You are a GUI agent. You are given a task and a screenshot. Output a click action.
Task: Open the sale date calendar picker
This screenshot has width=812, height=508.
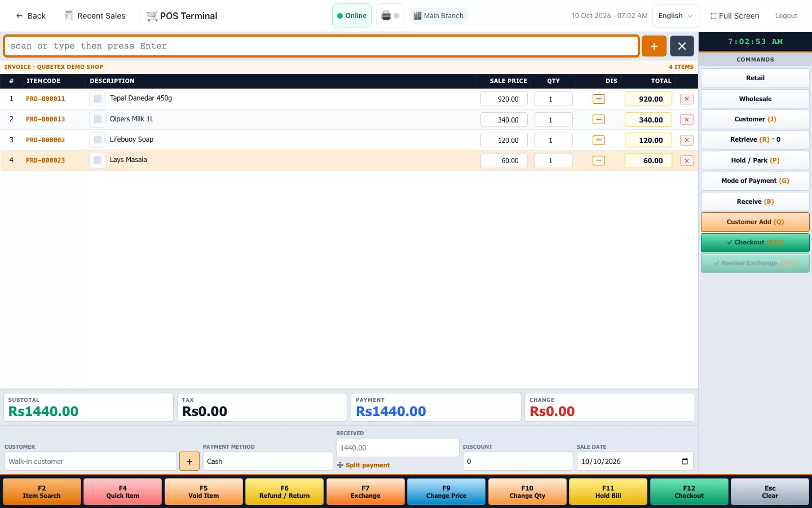tap(685, 461)
